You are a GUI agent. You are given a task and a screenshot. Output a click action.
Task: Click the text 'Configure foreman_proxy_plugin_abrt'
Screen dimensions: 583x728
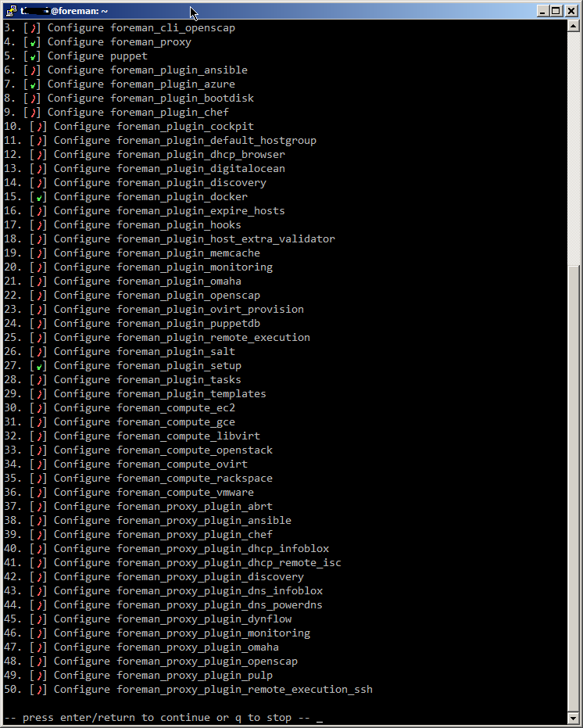(163, 506)
